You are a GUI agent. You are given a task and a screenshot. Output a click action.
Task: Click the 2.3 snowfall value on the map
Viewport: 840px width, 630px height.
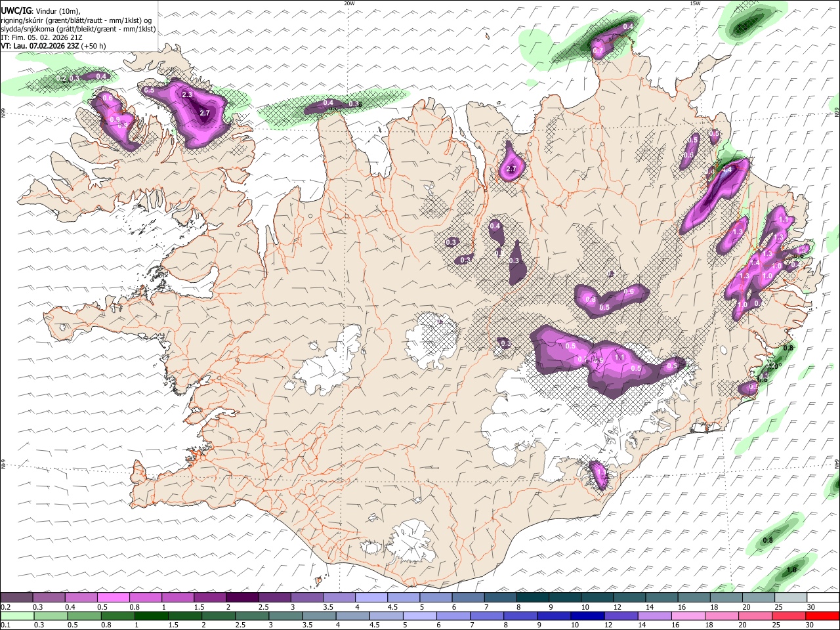coord(187,95)
